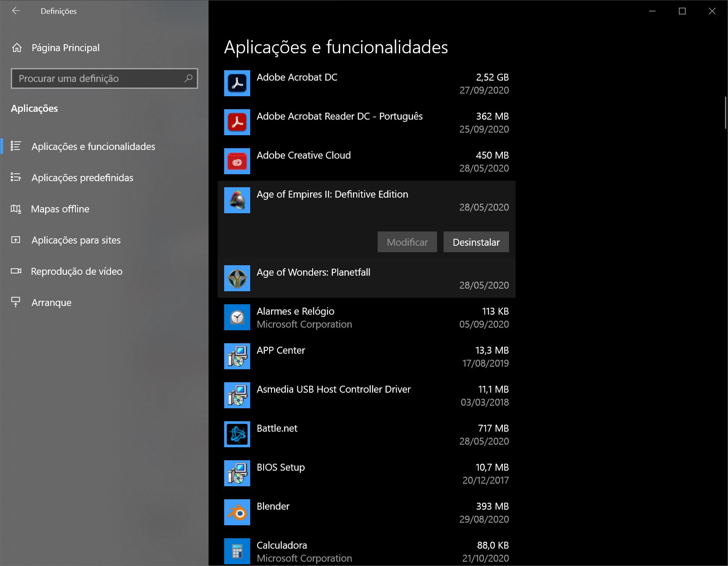
Task: Click the APP Center installer icon
Action: tap(237, 356)
